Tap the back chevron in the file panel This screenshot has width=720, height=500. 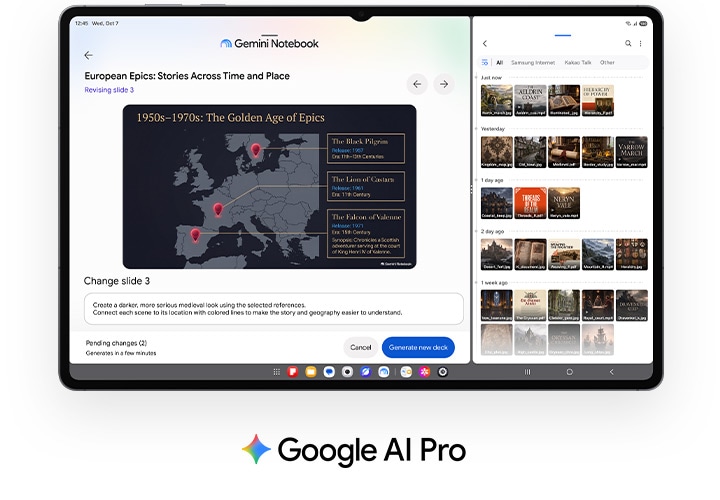click(485, 44)
